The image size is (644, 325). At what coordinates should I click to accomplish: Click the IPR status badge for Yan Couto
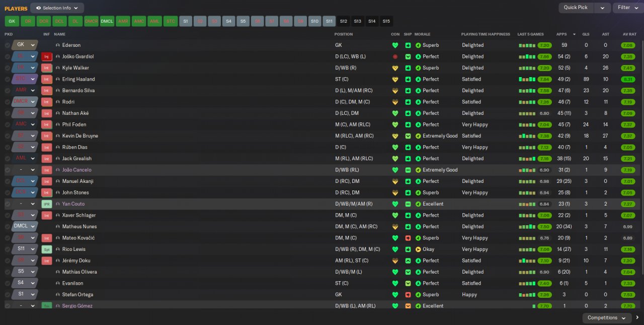47,204
